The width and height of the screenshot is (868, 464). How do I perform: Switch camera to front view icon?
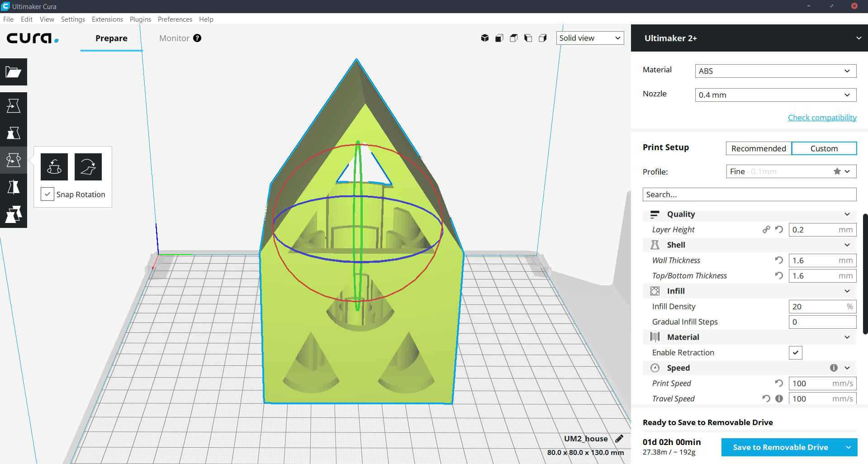coord(499,38)
